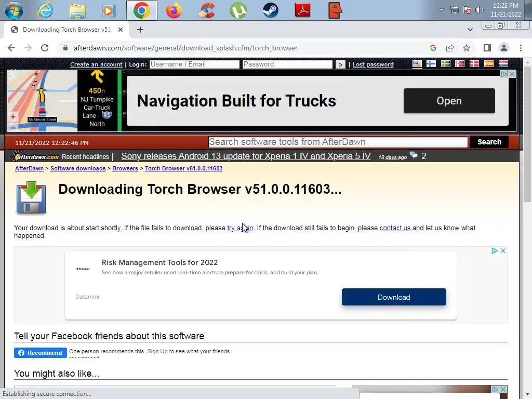The height and width of the screenshot is (399, 532).
Task: Launch Internet Explorer from the taskbar
Action: pyautogui.click(x=45, y=10)
